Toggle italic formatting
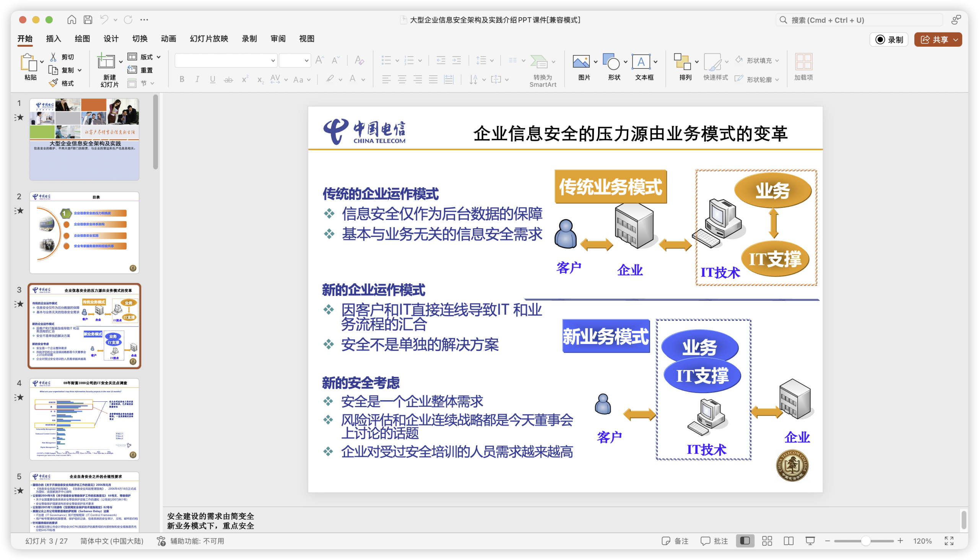 (197, 79)
